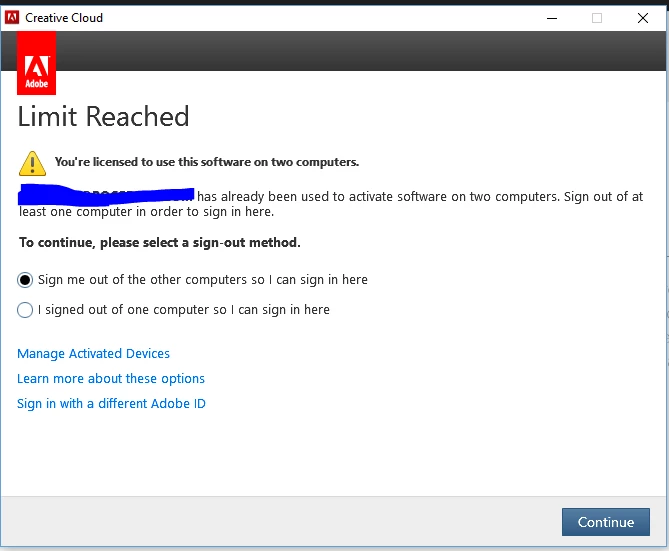Click the Creative Cloud title bar icon
The image size is (669, 551).
click(12, 17)
